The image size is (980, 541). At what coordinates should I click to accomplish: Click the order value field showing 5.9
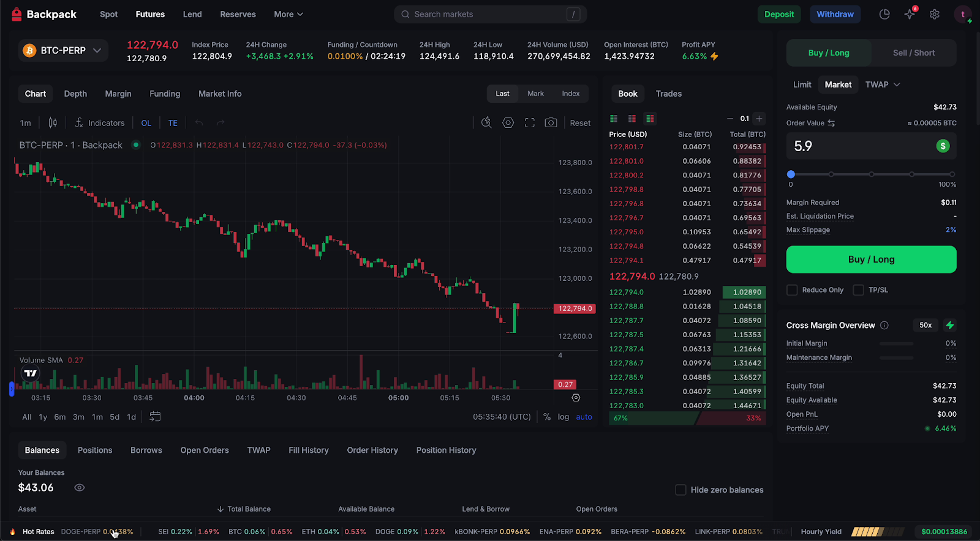pyautogui.click(x=871, y=146)
